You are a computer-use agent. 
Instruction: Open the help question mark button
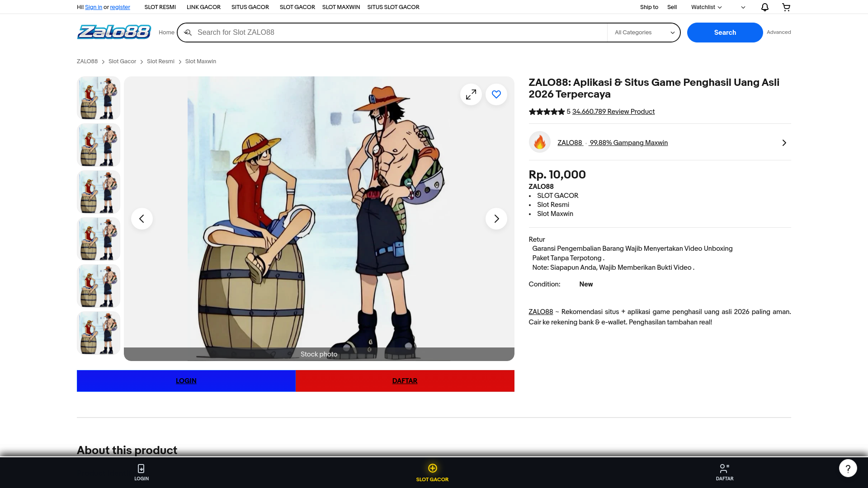(x=848, y=468)
